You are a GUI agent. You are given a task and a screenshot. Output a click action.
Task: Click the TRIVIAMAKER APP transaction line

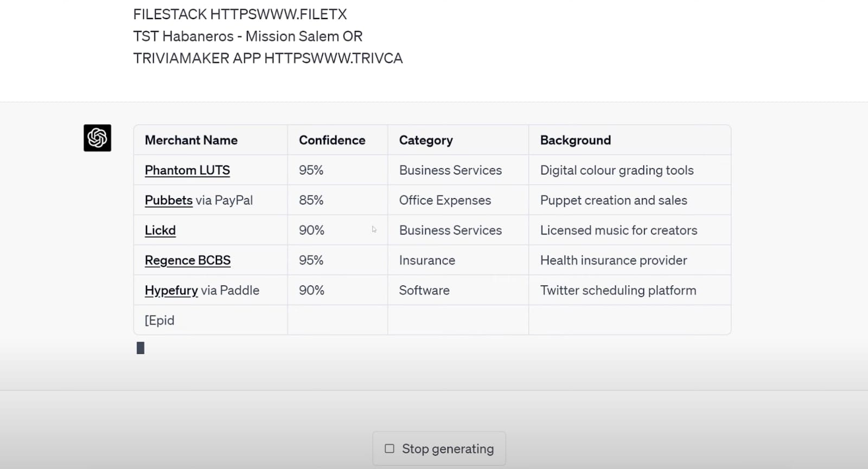pyautogui.click(x=268, y=59)
